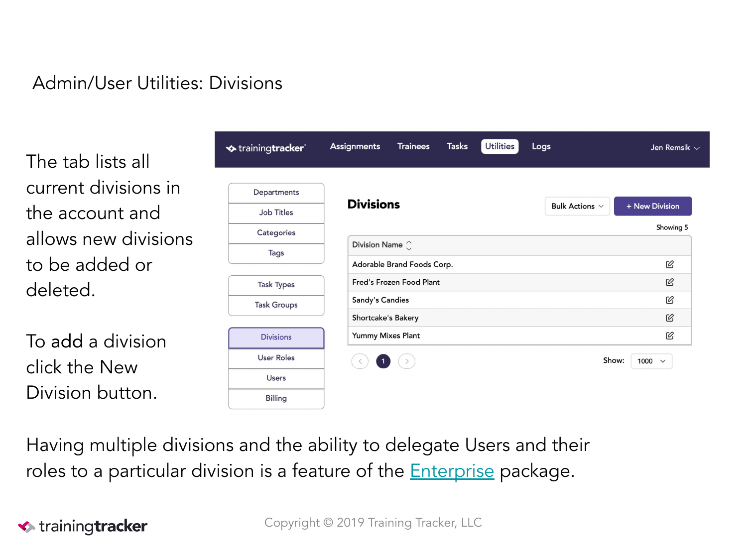Select Task Types in the sidebar
Viewport: 747px width, 560px height.
click(276, 285)
